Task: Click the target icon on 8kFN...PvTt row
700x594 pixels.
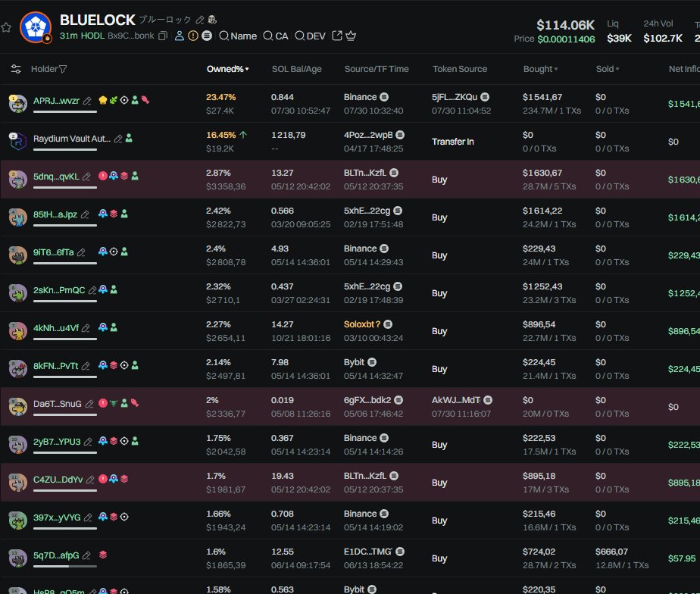Action: coord(124,365)
